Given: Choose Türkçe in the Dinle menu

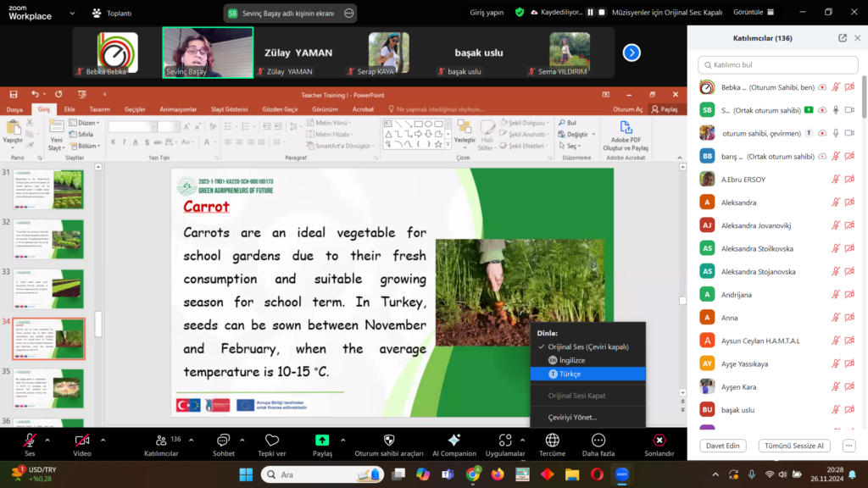Looking at the screenshot, I should [570, 374].
